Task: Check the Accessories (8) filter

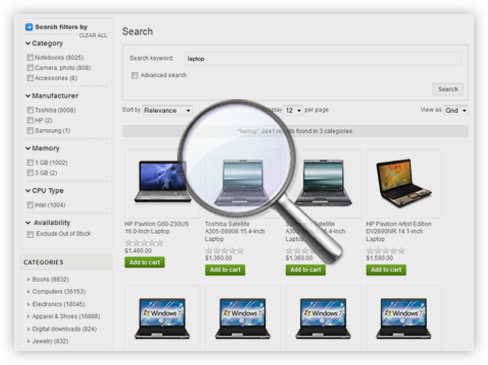Action: (x=30, y=78)
